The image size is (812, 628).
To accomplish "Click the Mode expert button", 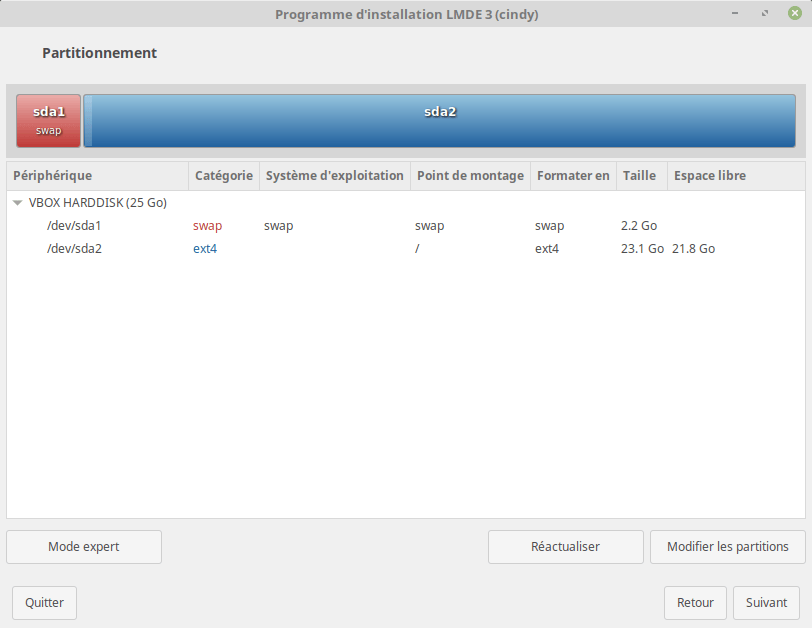I will tap(84, 547).
